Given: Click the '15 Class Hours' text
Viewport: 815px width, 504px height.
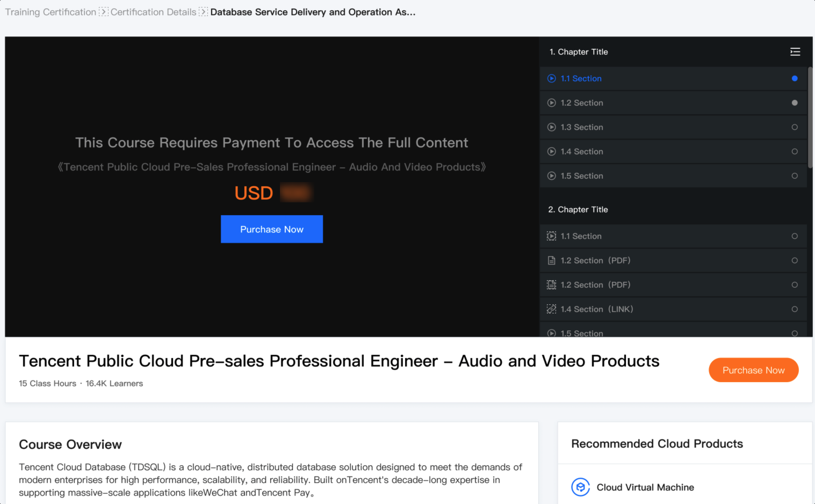Looking at the screenshot, I should (47, 383).
